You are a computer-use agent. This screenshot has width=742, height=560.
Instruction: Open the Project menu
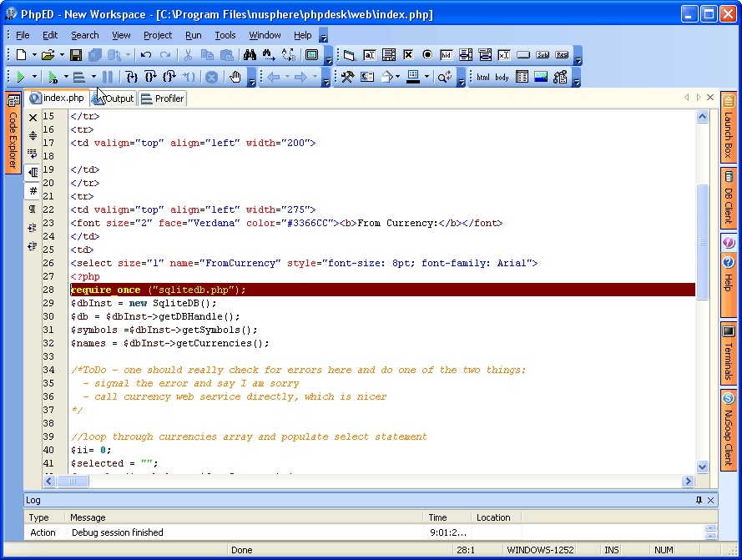click(x=157, y=35)
